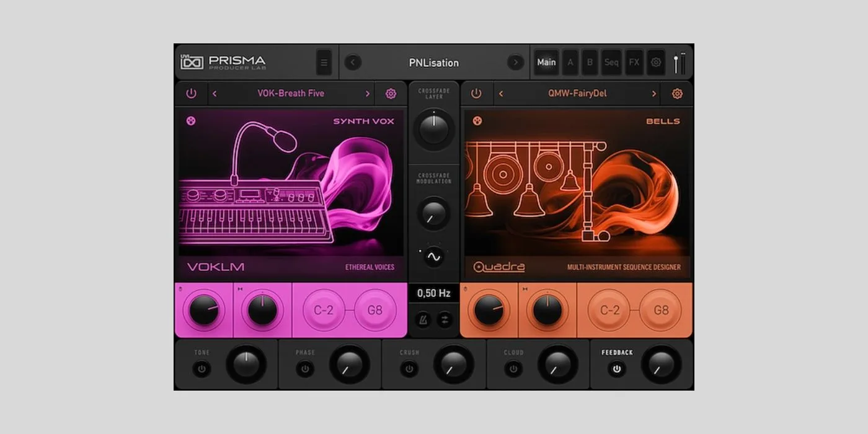
Task: Load the next global preset after PNLisation
Action: point(515,63)
